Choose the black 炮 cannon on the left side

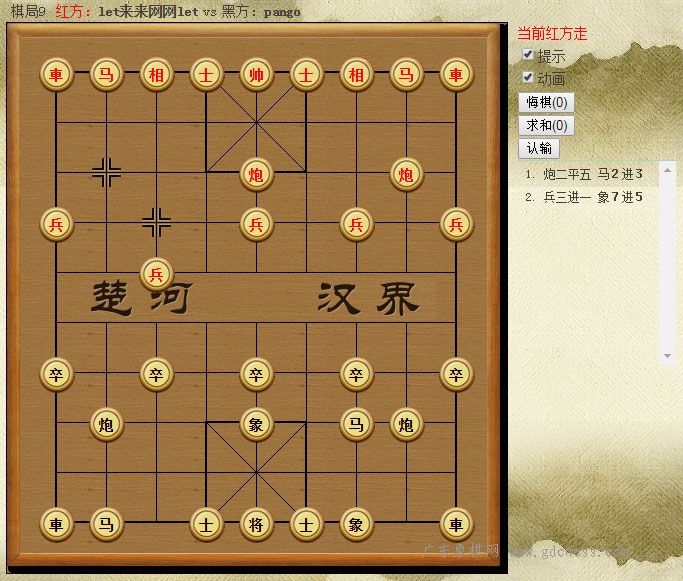[x=106, y=424]
